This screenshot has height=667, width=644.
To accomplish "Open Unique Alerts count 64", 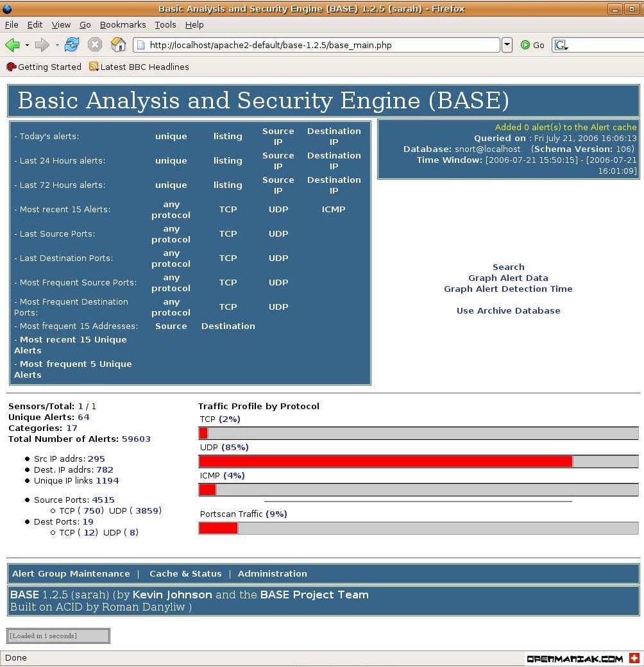I will coord(83,418).
